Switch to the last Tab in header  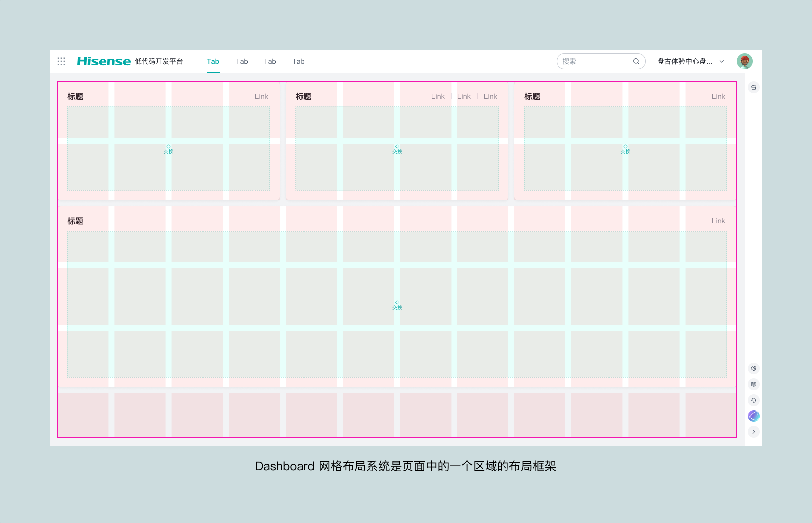(298, 61)
